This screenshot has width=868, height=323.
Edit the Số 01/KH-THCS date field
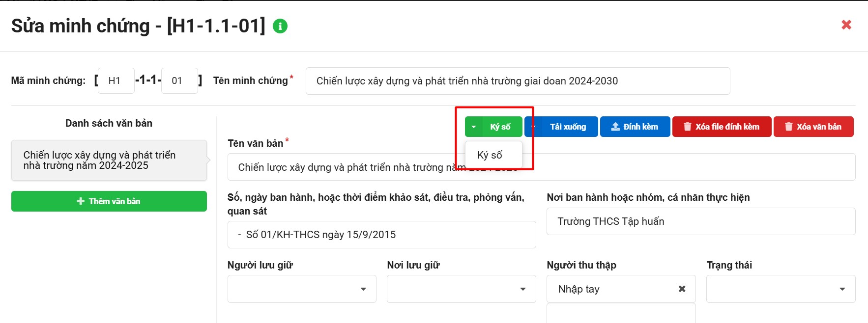click(x=381, y=235)
